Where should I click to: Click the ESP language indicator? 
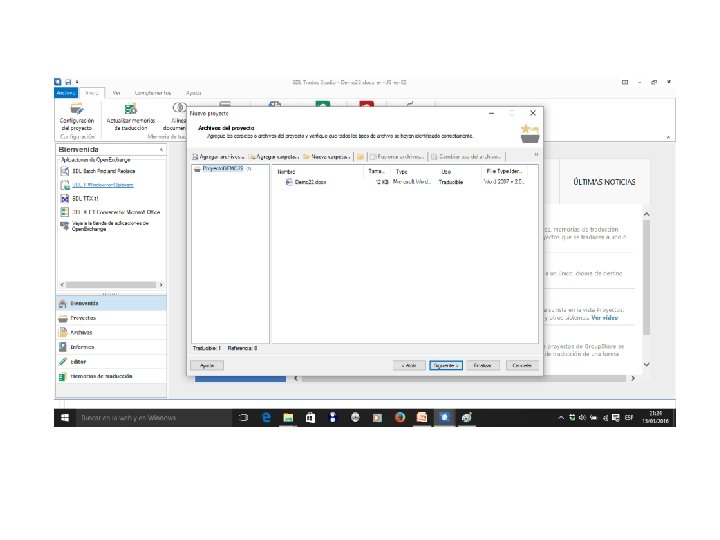pyautogui.click(x=629, y=418)
